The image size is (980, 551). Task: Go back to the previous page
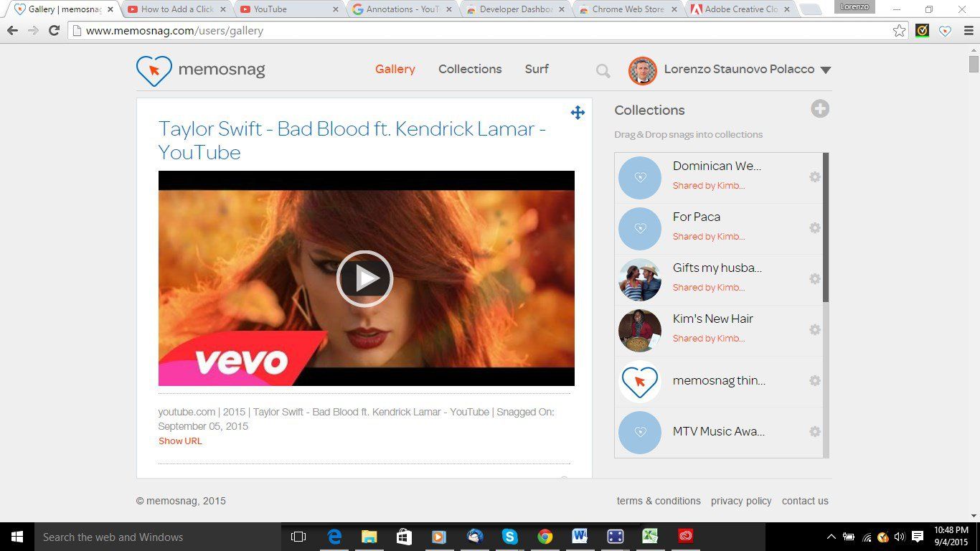[x=12, y=31]
